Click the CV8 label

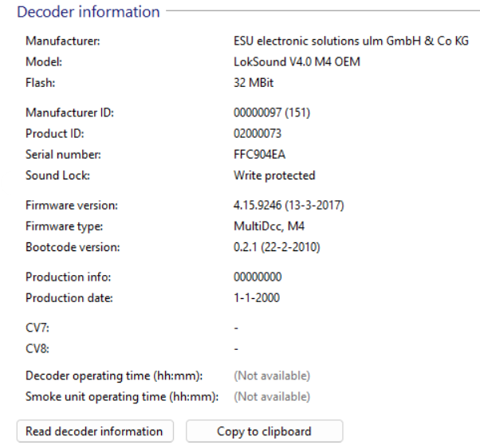click(x=37, y=348)
